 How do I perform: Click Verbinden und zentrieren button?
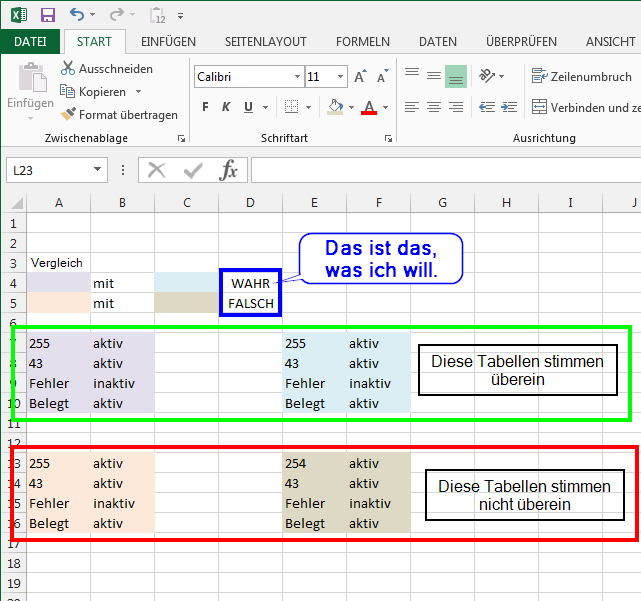pyautogui.click(x=585, y=107)
